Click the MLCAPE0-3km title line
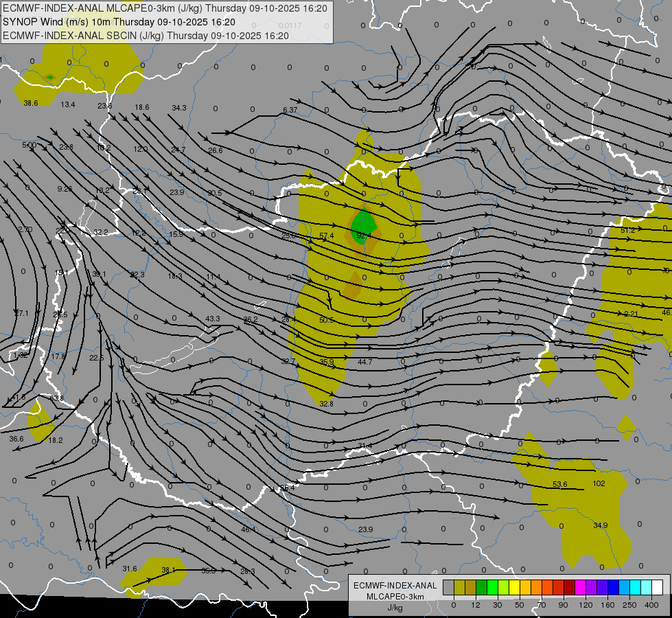The height and width of the screenshot is (618, 672). click(165, 8)
